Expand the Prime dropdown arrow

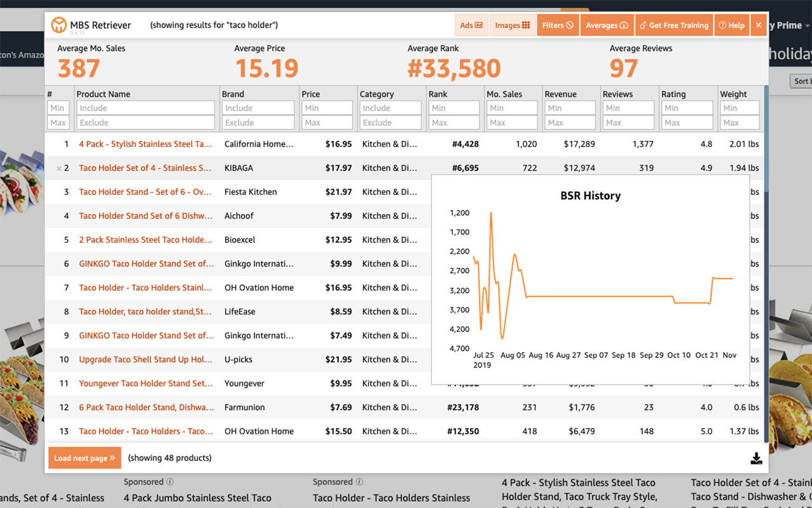(x=807, y=26)
